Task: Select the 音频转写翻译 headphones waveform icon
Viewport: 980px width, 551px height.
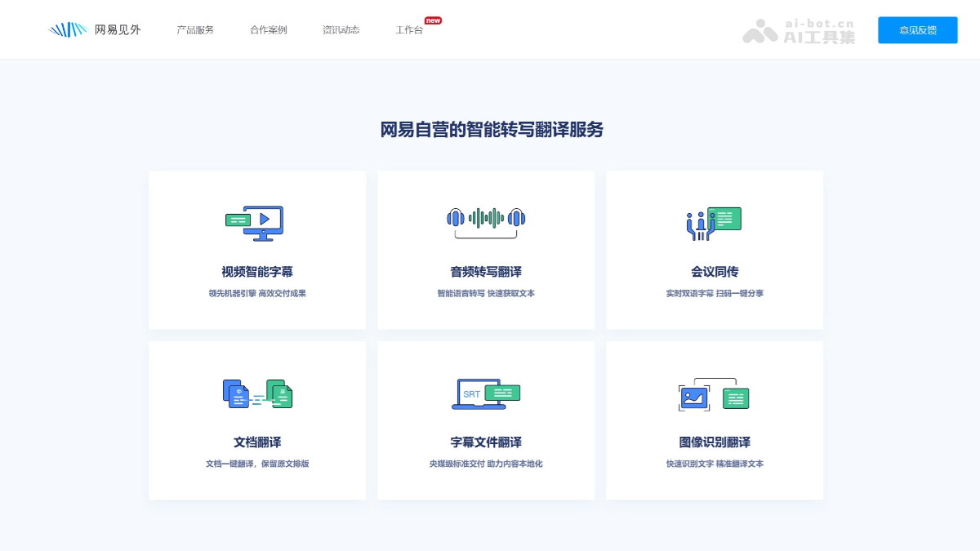Action: [485, 218]
